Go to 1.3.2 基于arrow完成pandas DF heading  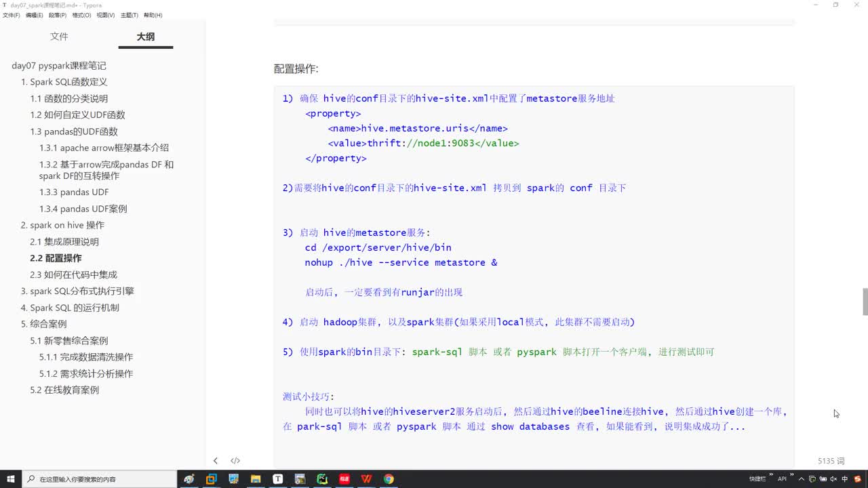point(106,170)
